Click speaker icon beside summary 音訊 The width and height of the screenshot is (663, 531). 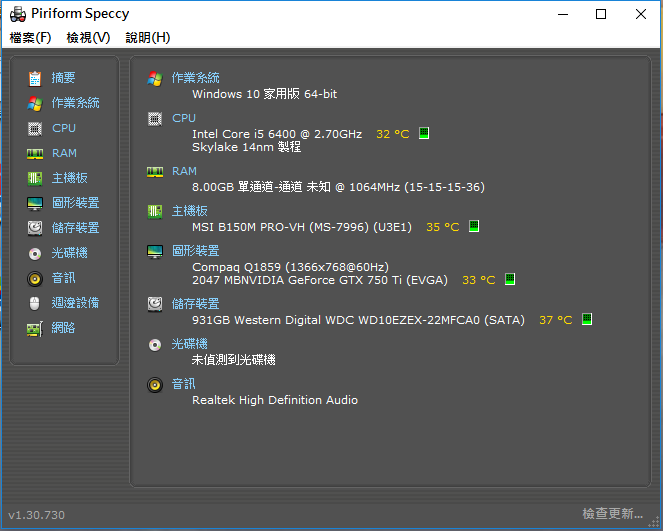pyautogui.click(x=155, y=385)
